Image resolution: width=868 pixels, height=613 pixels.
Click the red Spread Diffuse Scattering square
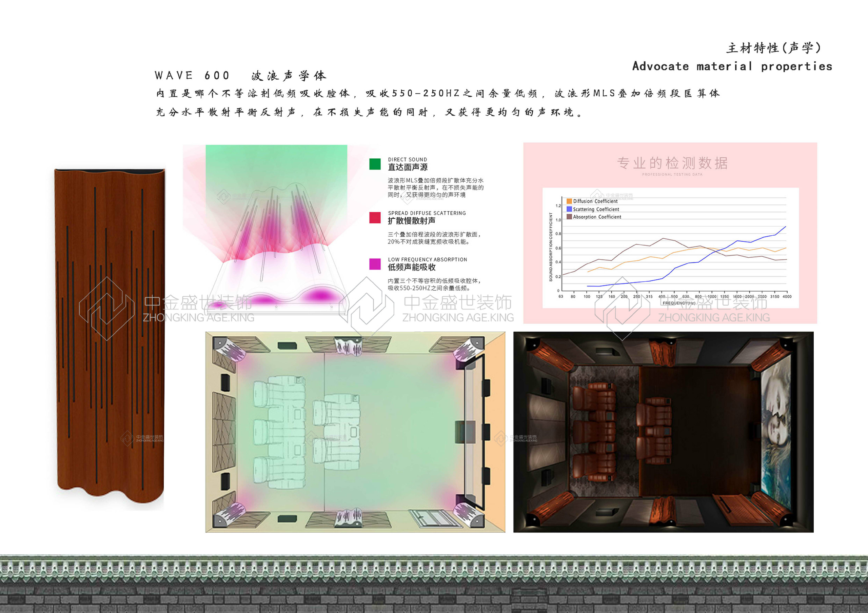pyautogui.click(x=375, y=218)
